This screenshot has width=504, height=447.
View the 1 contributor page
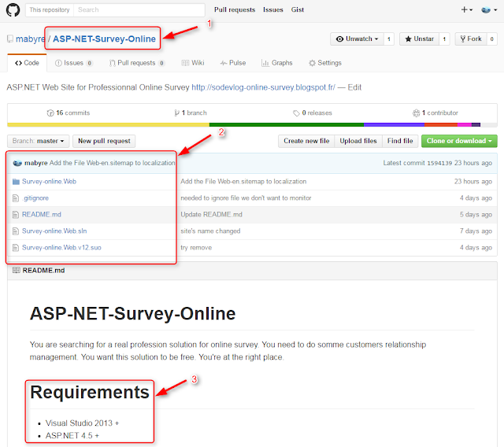[435, 113]
